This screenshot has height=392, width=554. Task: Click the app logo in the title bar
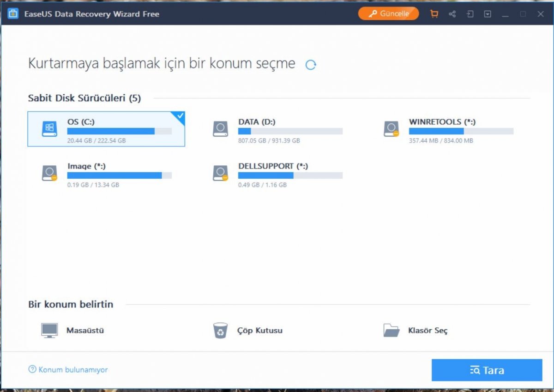[12, 14]
